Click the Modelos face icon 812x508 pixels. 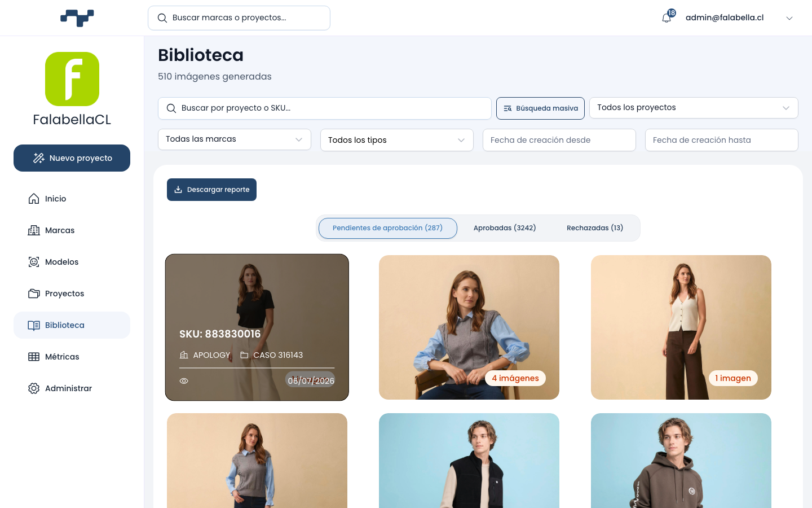click(x=34, y=262)
